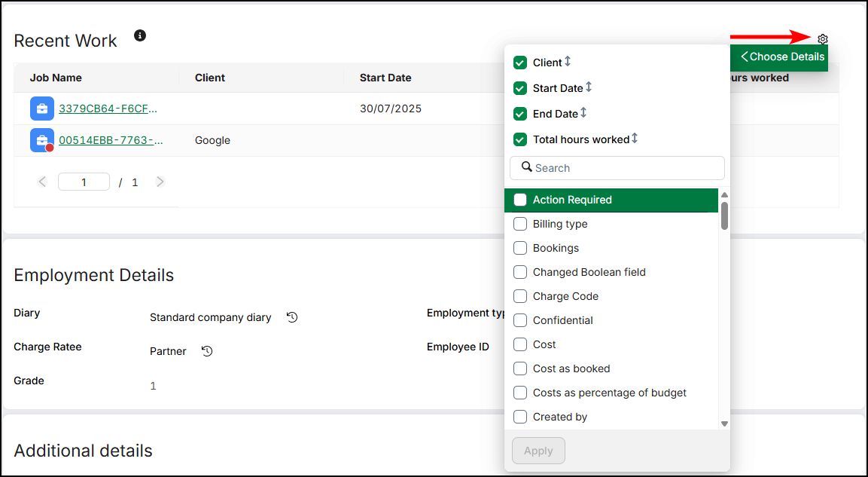Click the page number input field
The width and height of the screenshot is (868, 477).
coord(84,182)
